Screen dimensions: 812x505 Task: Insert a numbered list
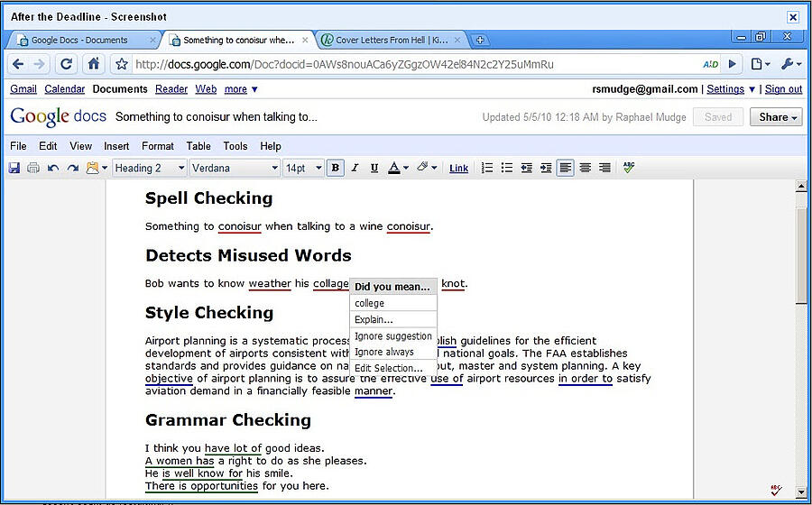[x=487, y=168]
